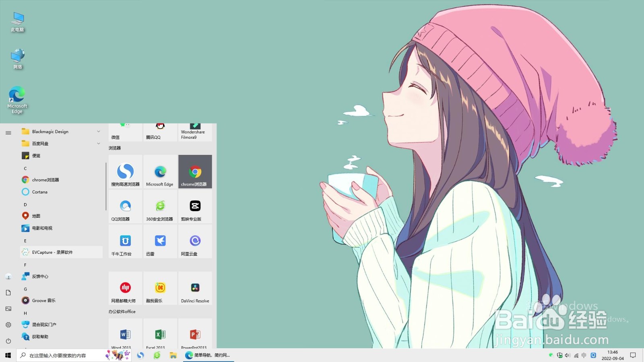Open the PowerPoint 2013 tile

pyautogui.click(x=195, y=333)
